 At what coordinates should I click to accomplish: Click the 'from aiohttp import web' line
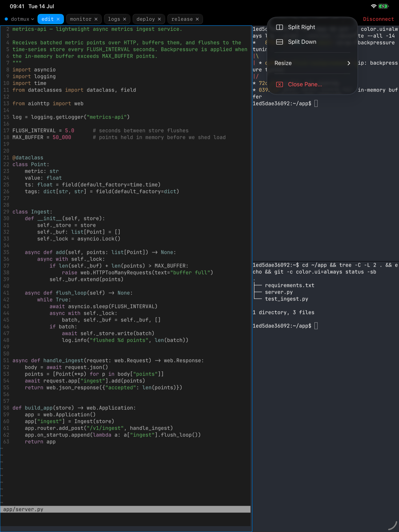48,103
